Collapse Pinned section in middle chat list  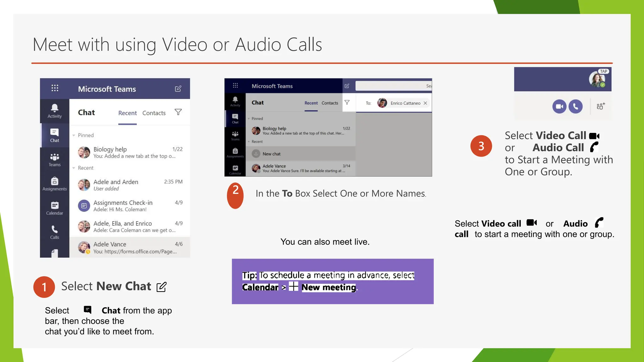pos(249,119)
